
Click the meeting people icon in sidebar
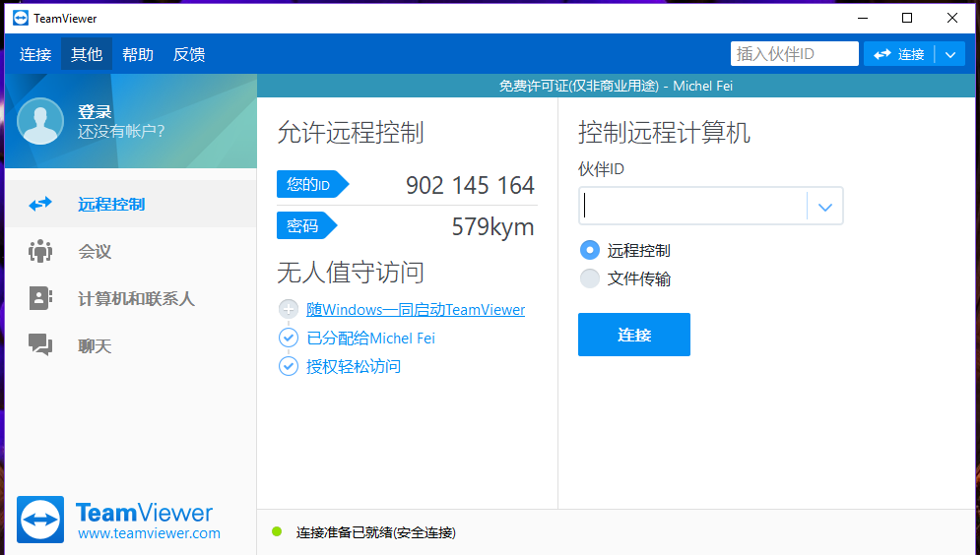(40, 251)
